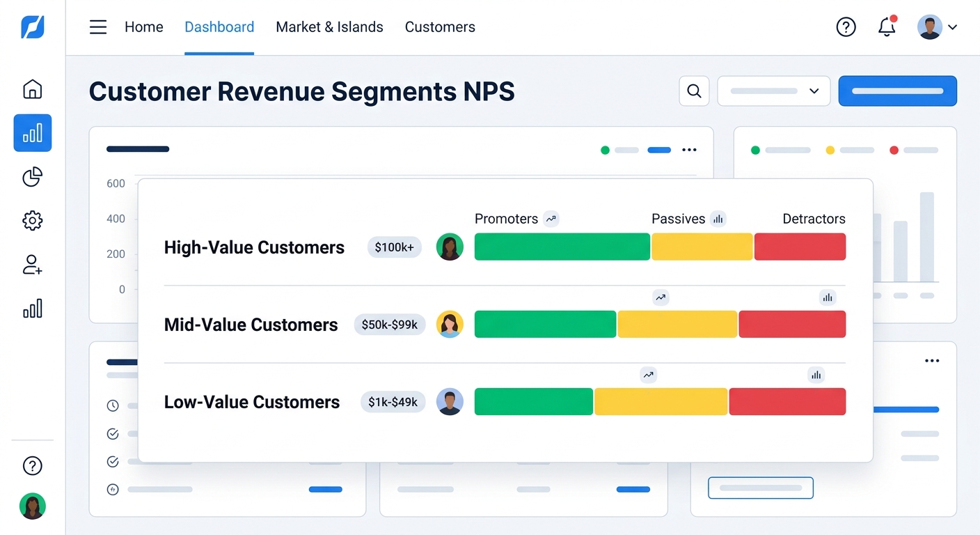
Task: Click the bar chart icon above Low-Value Detractors
Action: tap(816, 375)
